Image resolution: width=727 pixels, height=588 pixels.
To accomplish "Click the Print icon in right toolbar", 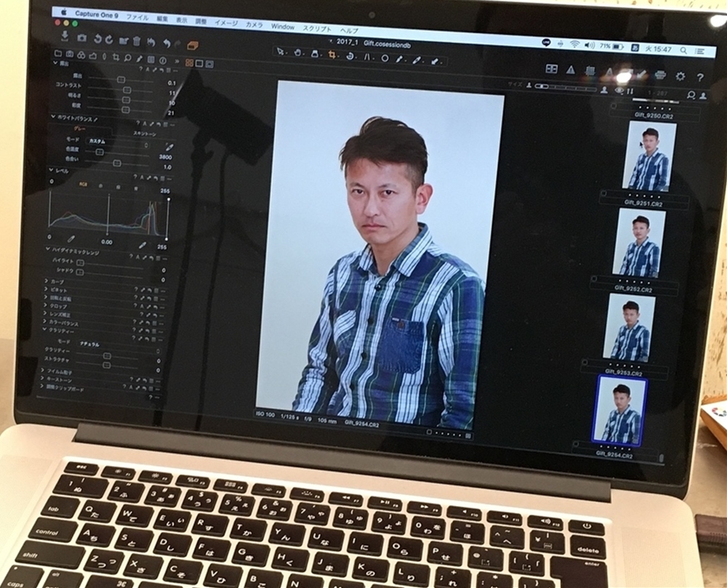I will (660, 75).
